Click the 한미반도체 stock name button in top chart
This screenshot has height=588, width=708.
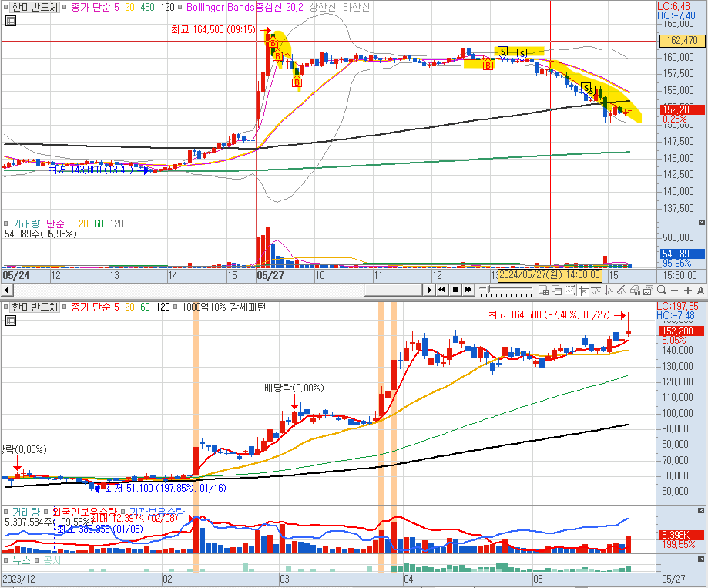point(35,7)
